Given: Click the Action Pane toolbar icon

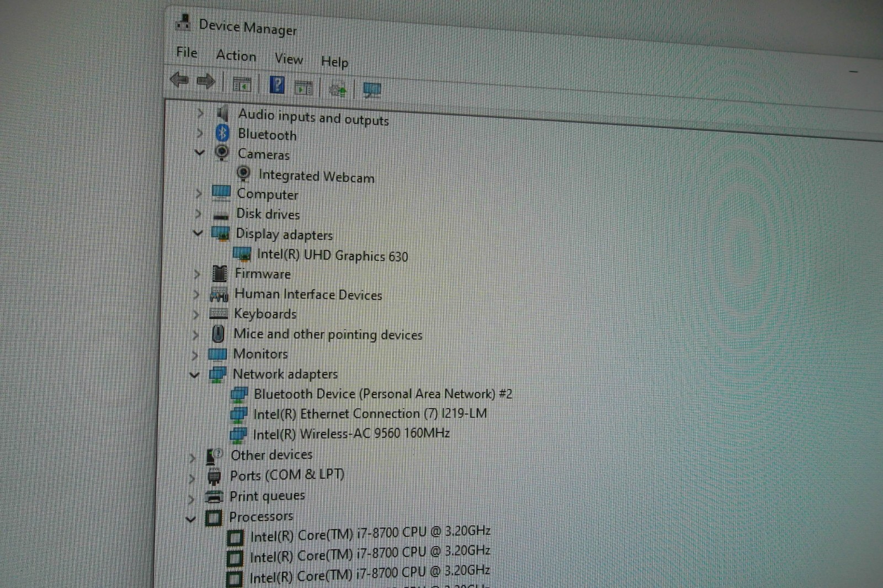Looking at the screenshot, I should coord(304,88).
